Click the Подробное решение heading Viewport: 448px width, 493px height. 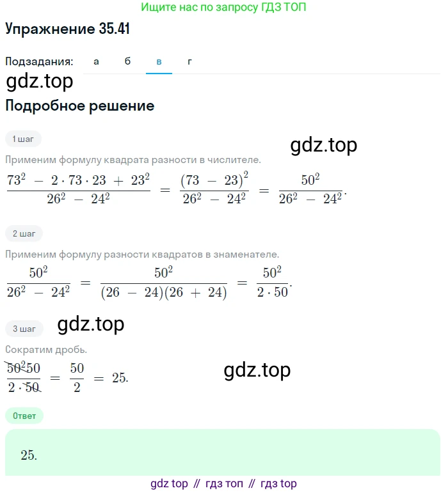pos(80,106)
